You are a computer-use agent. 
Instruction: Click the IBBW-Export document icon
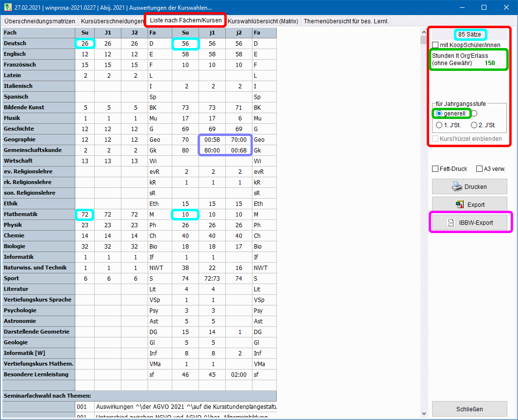pyautogui.click(x=450, y=223)
